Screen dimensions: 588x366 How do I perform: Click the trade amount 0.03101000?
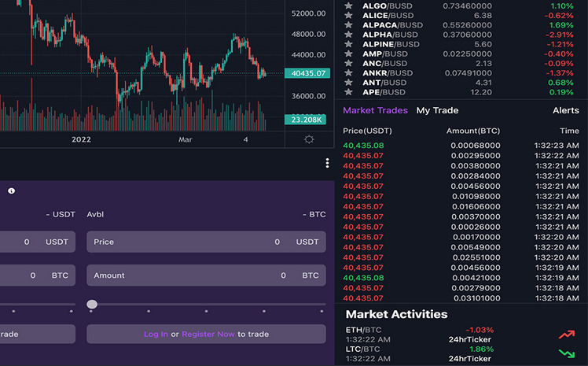click(476, 298)
